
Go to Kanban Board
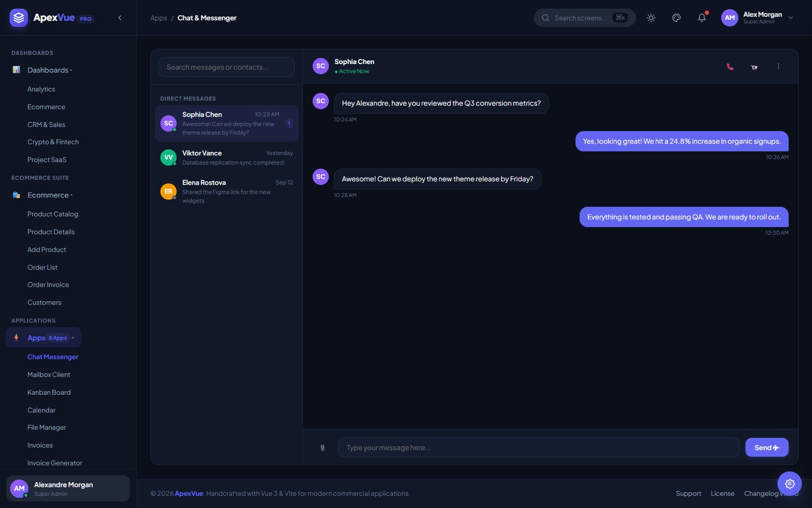click(49, 392)
